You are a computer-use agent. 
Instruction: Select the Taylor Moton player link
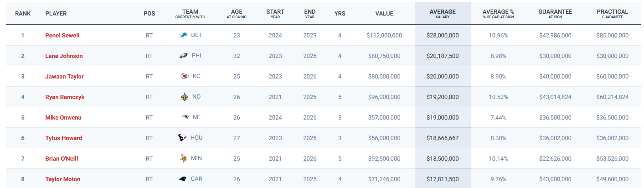click(64, 179)
